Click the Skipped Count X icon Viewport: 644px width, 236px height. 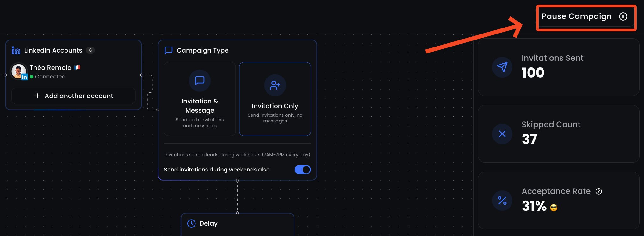[502, 134]
